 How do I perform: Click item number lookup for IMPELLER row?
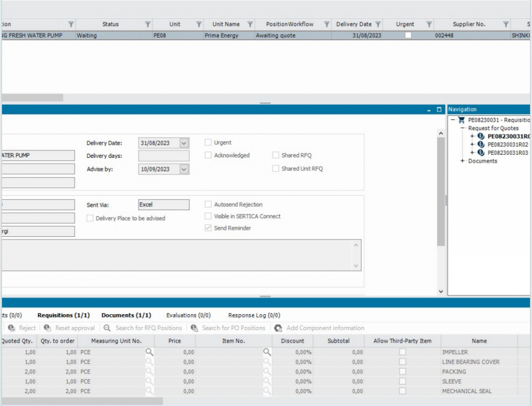coord(267,352)
